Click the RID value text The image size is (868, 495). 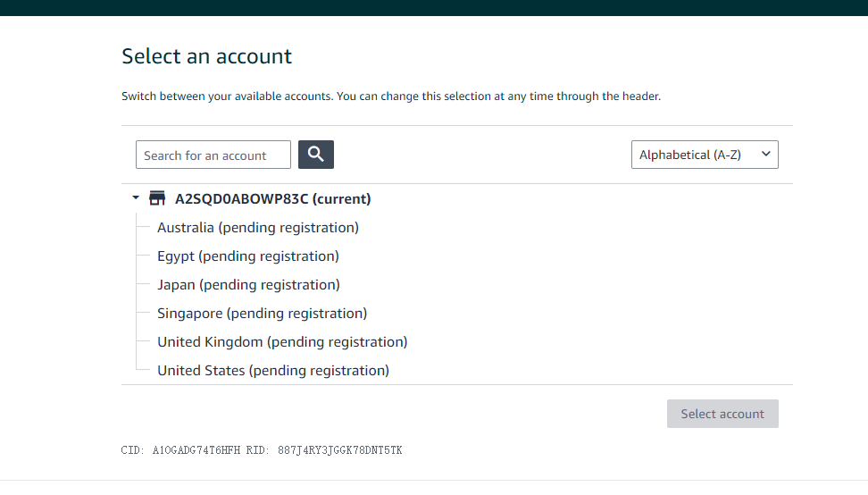(x=340, y=450)
